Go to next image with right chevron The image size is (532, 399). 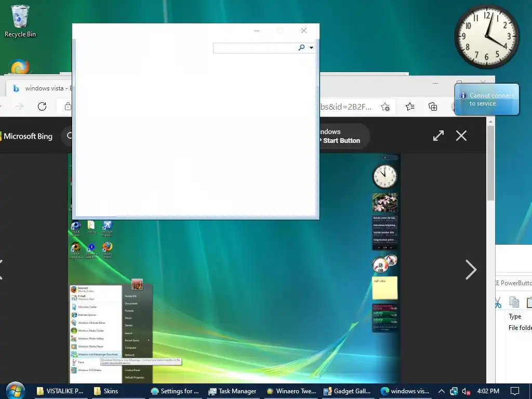point(471,270)
